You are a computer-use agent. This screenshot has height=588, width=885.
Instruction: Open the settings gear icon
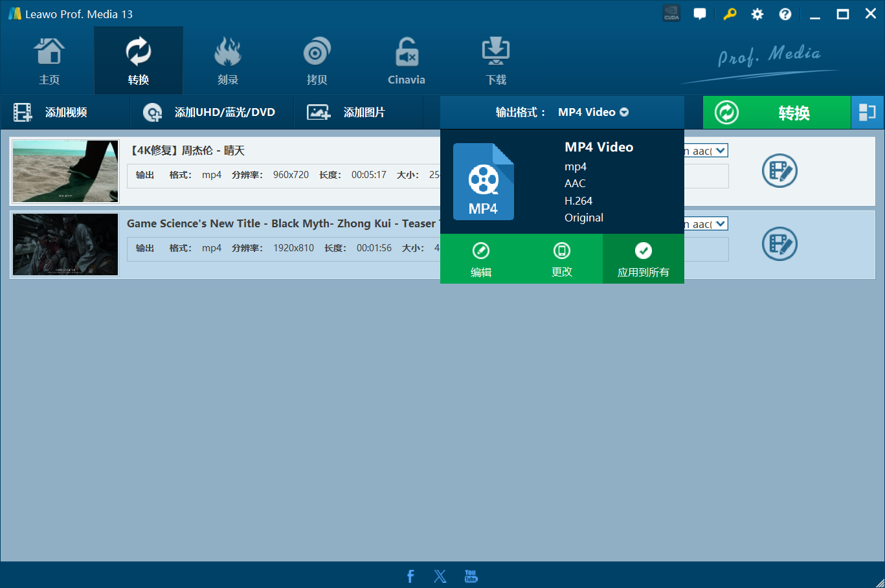pyautogui.click(x=757, y=14)
